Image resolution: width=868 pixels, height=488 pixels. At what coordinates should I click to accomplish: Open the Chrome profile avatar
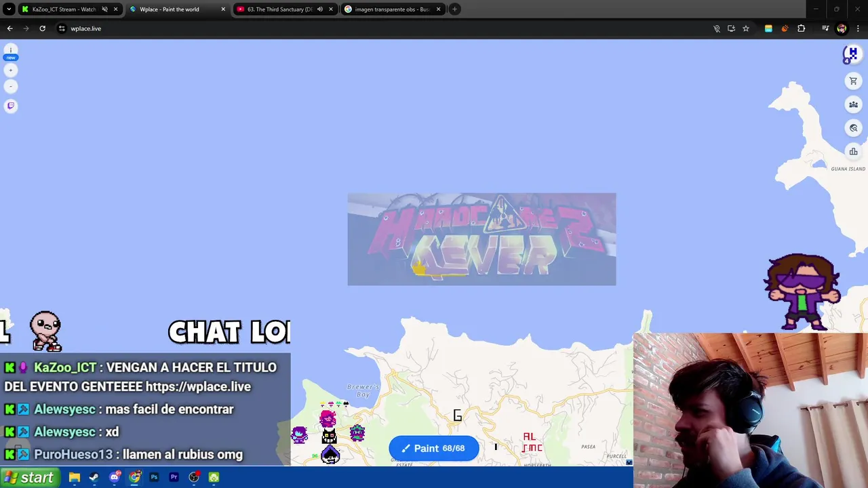[842, 28]
